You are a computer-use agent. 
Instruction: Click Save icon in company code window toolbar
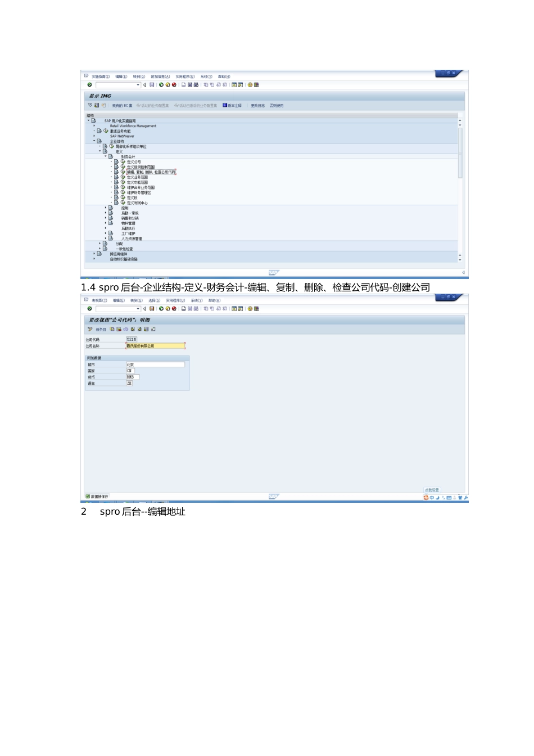point(152,309)
